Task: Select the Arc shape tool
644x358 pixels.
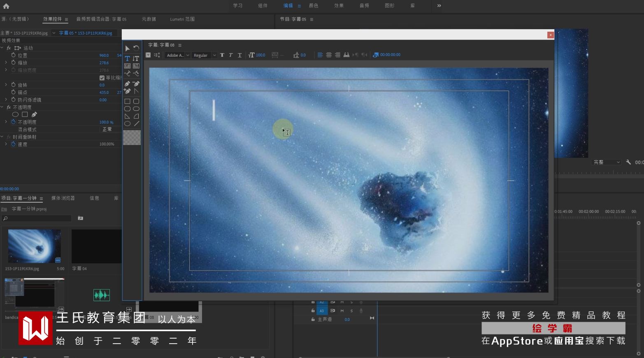Action: point(136,116)
